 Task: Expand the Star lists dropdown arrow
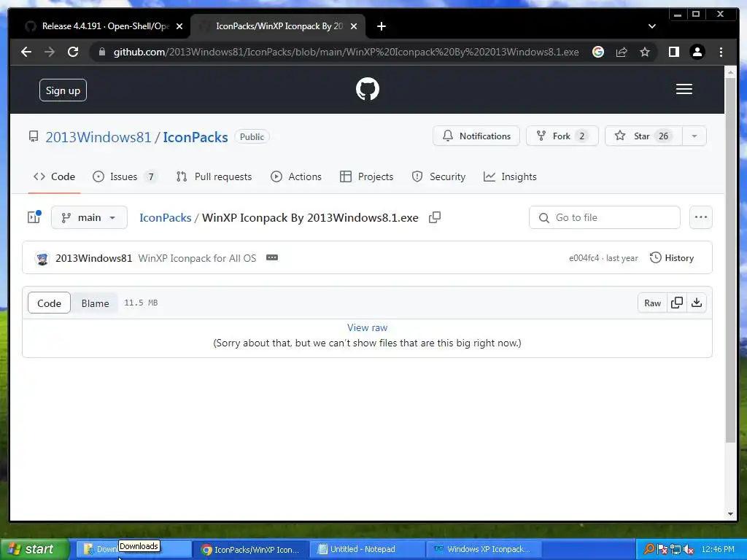(694, 136)
